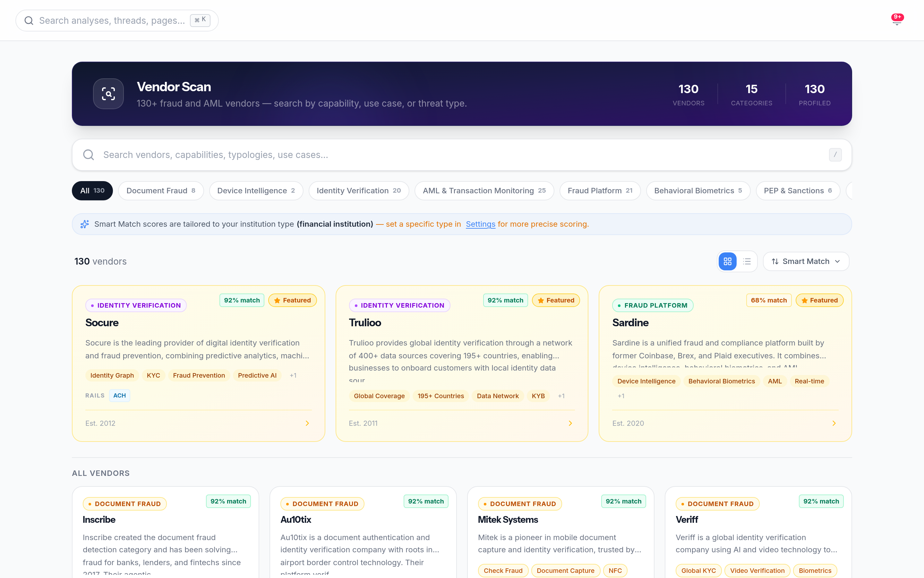Viewport: 924px width, 578px height.
Task: Click the Document Capture tag
Action: 566,571
